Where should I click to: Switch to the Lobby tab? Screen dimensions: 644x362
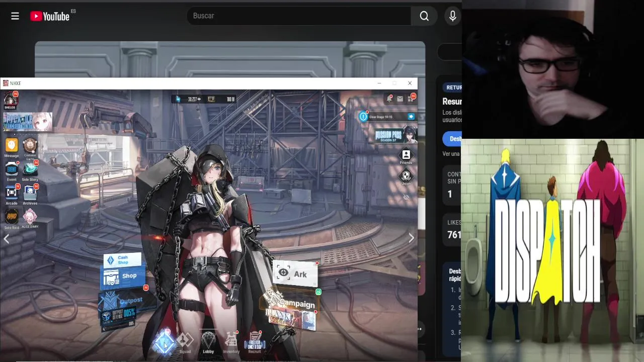208,343
